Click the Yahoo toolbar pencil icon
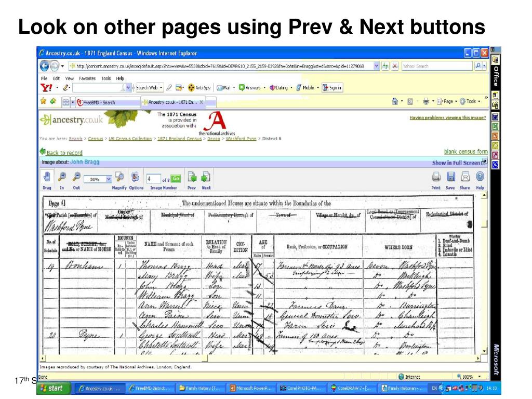The width and height of the screenshot is (532, 399). (66, 88)
